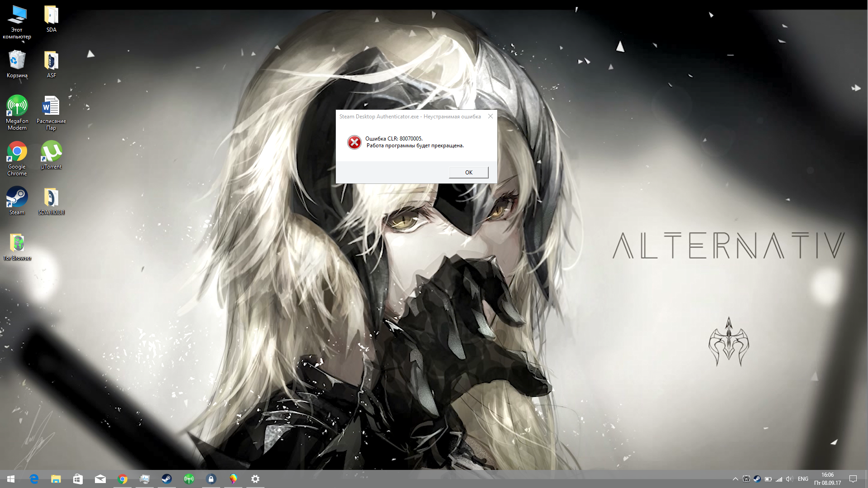868x488 pixels.
Task: Open the clock showing 16:06
Action: pos(828,479)
